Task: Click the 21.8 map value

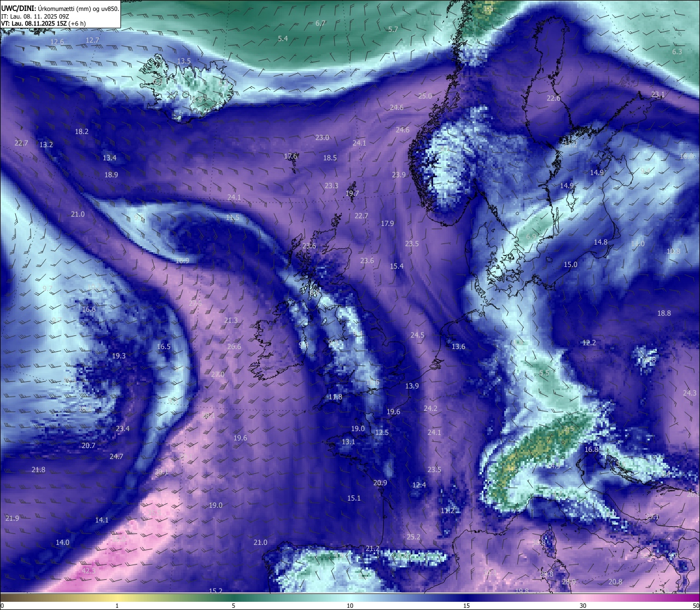Action: (x=38, y=469)
